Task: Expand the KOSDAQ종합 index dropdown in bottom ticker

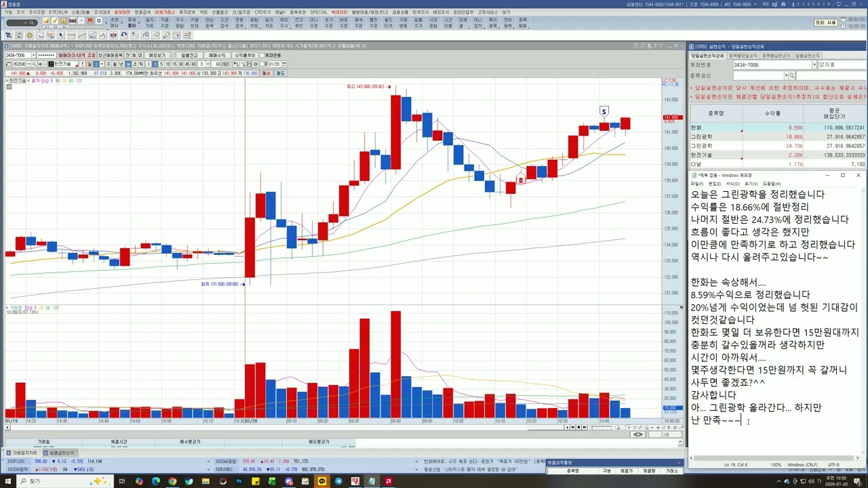Action: pos(416,461)
